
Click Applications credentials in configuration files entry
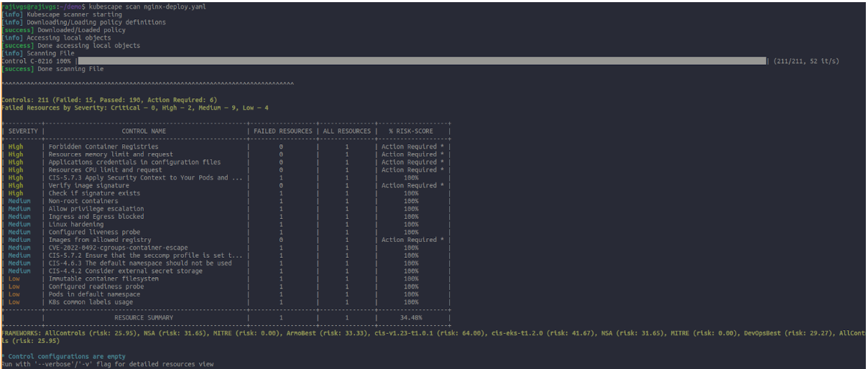pos(134,162)
